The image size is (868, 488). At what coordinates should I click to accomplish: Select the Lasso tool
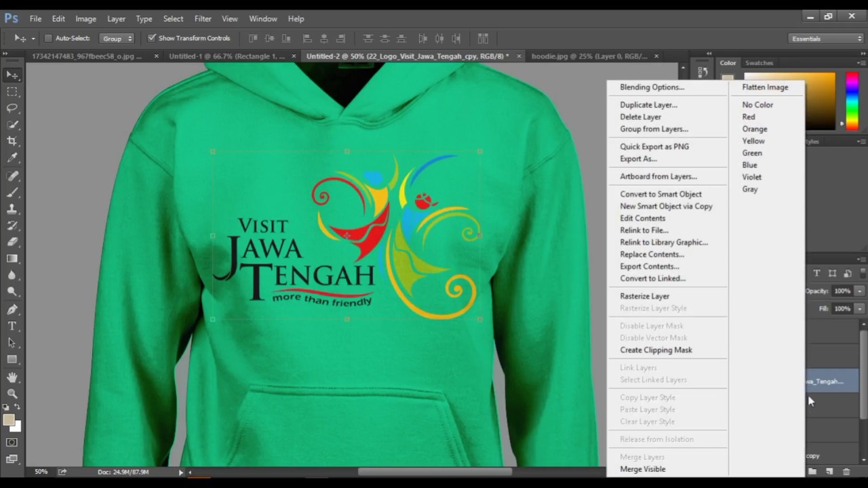pos(12,108)
